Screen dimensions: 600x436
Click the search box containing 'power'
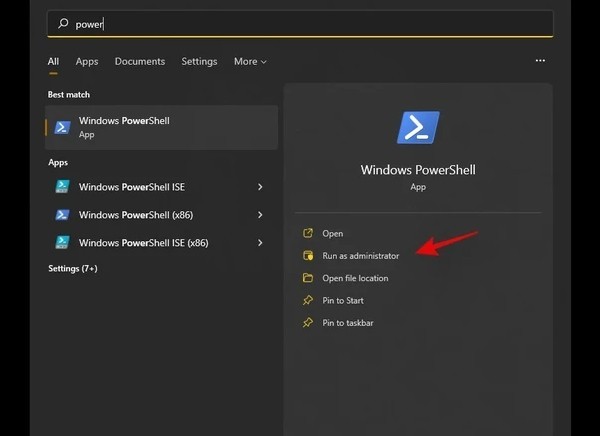(300, 24)
